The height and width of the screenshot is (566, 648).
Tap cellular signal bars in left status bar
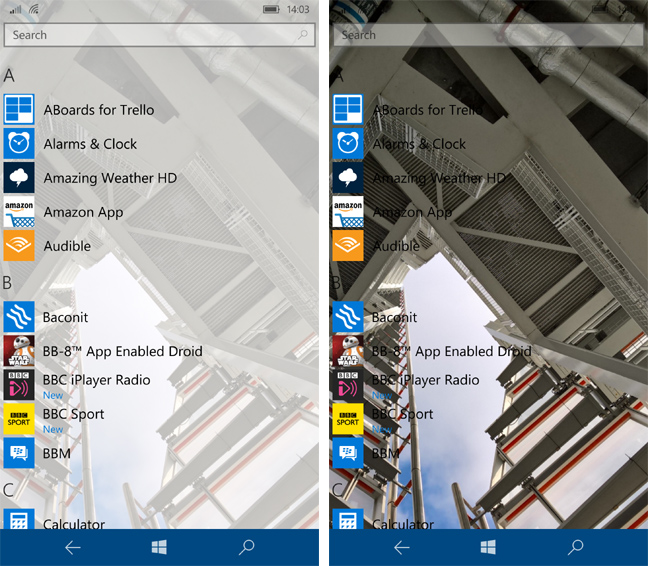16,9
